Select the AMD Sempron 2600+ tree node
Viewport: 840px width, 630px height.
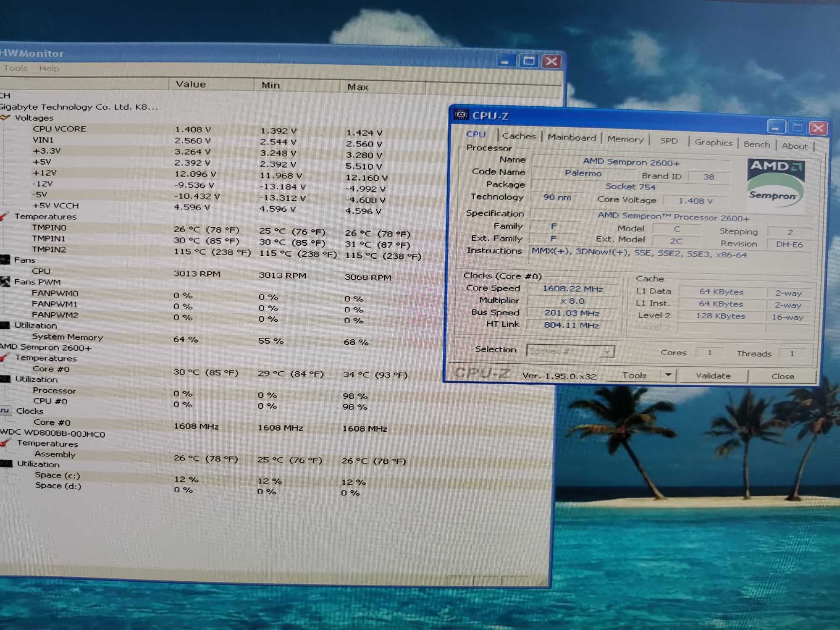pos(45,347)
